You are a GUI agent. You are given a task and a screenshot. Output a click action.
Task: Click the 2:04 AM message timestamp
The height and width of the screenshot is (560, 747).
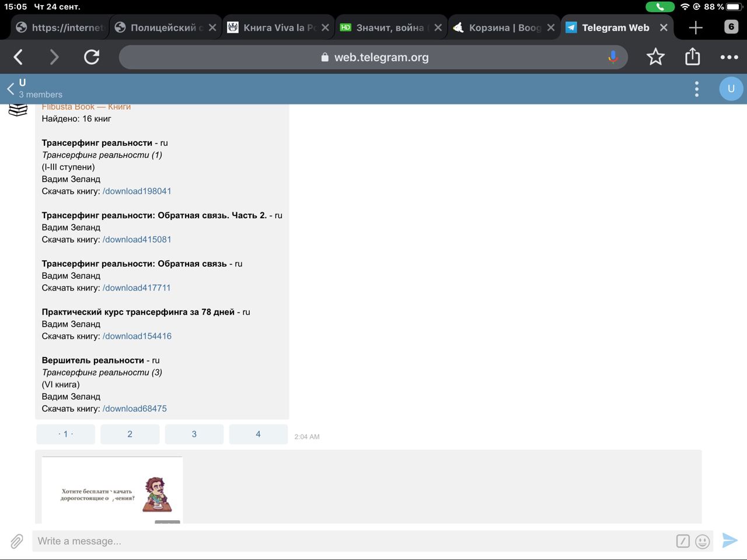(307, 437)
